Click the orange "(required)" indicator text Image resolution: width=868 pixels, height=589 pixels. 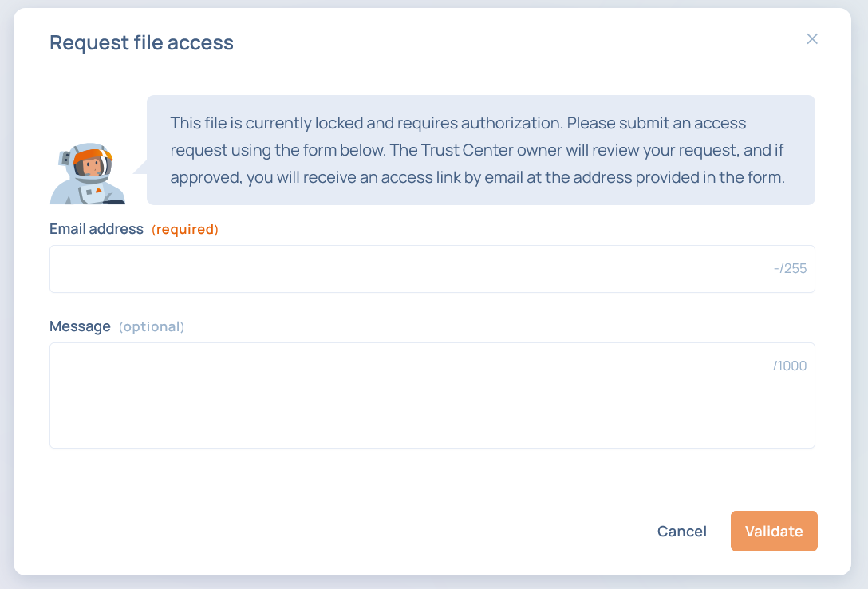pyautogui.click(x=185, y=230)
